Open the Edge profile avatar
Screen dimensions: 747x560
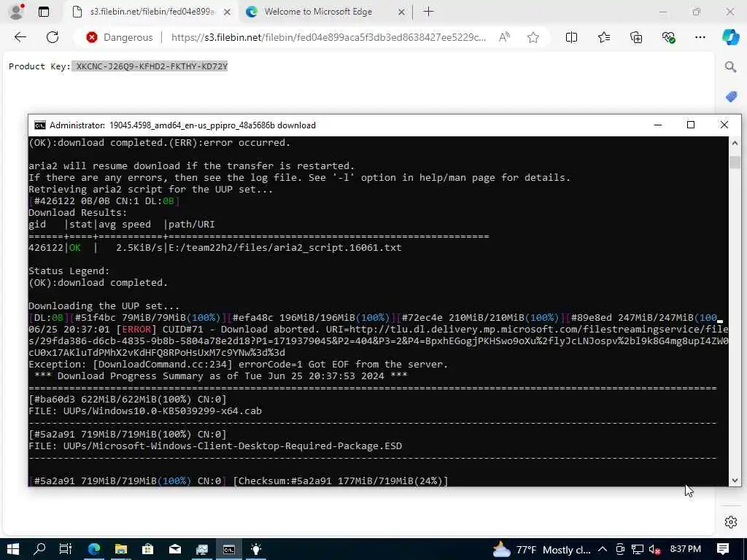[x=16, y=12]
